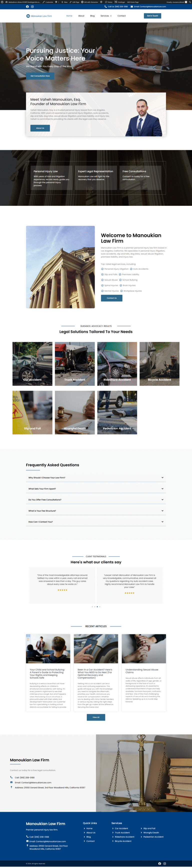
Task: Expand 'Why Should I Choose Your Law Firm?'
Action: [96, 478]
